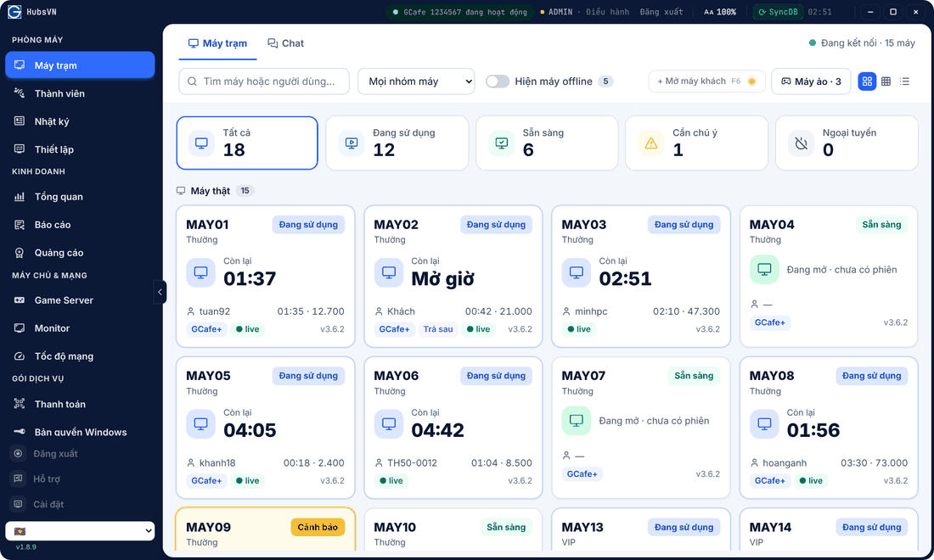
Task: Open the Mọi nhóm máy dropdown
Action: coord(416,81)
